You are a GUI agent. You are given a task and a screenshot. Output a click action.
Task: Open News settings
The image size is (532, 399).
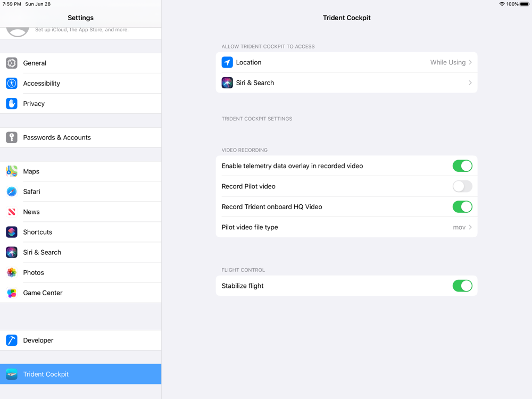coord(81,212)
